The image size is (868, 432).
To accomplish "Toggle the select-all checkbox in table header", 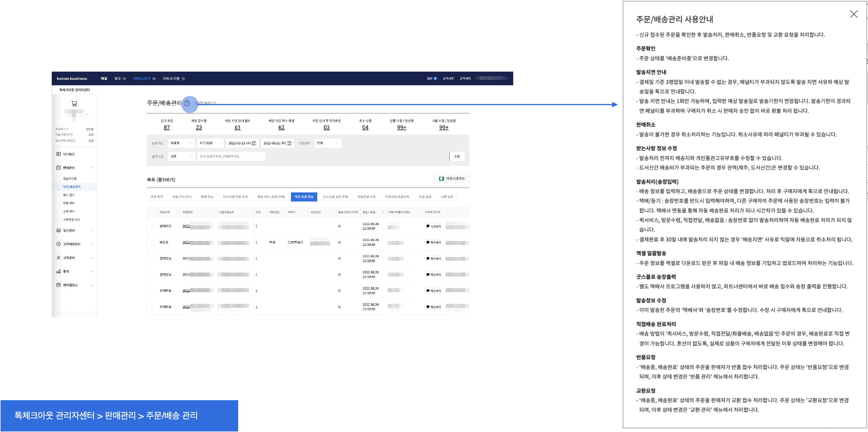I will 153,213.
